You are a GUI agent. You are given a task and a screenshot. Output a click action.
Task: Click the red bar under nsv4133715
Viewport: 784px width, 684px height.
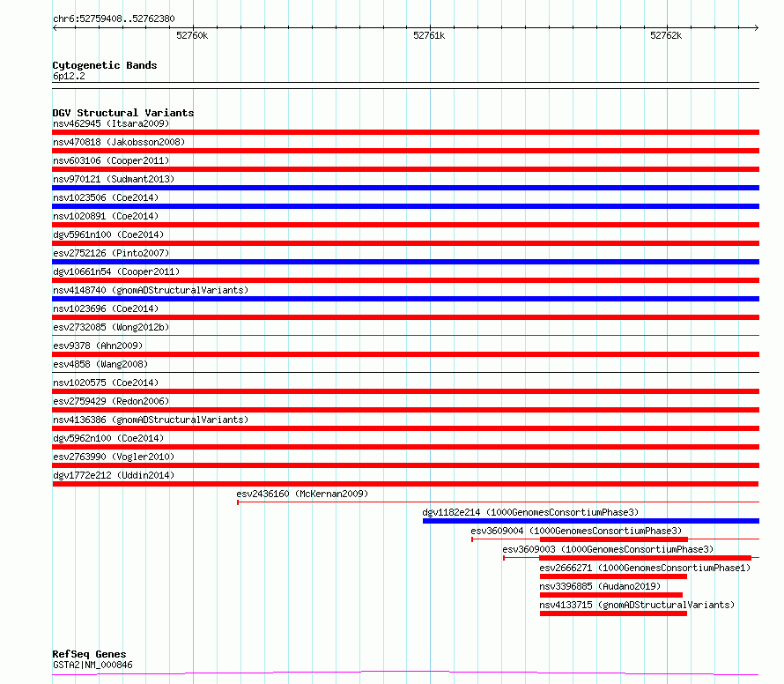(613, 613)
